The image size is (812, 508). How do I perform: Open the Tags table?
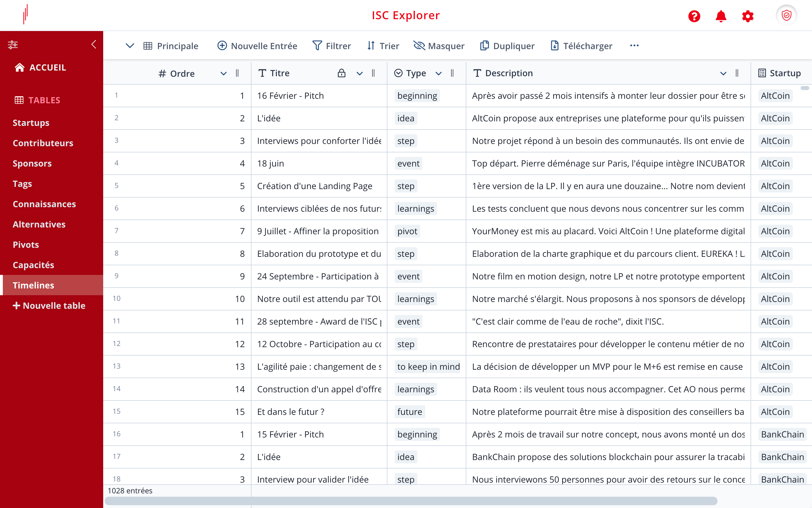click(22, 184)
